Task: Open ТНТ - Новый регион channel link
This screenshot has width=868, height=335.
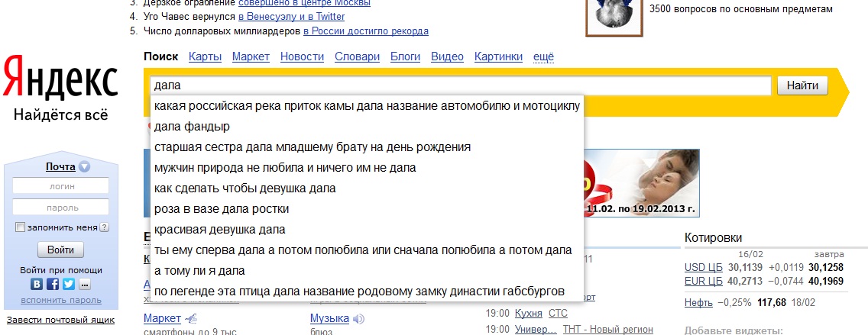Action: coord(607,330)
